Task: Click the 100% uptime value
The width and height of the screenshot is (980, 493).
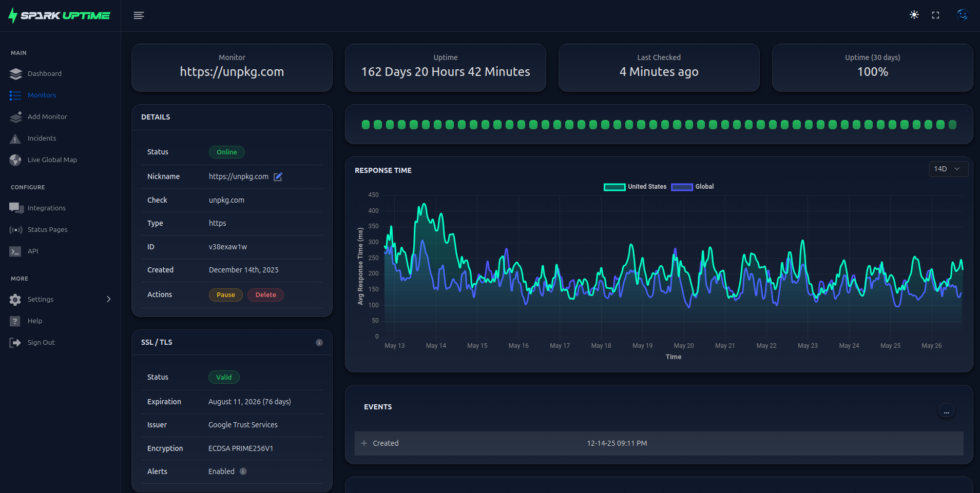Action: tap(873, 72)
